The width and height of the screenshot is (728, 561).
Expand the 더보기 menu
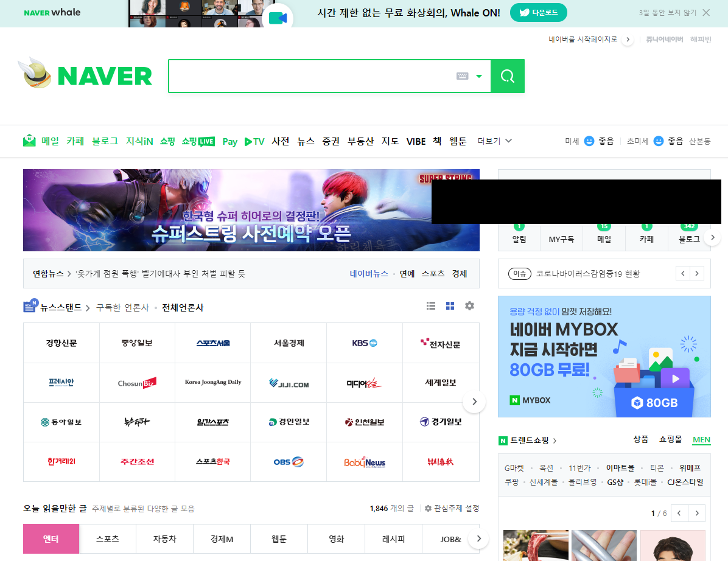(494, 141)
